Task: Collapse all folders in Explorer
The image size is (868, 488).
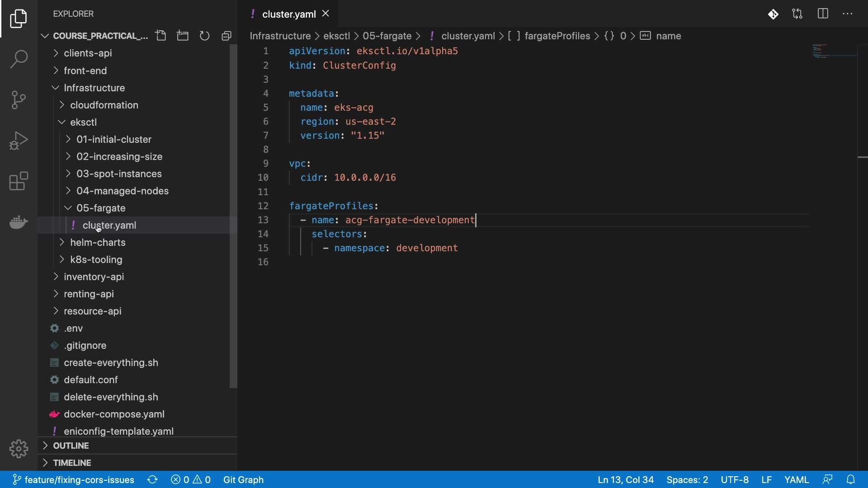Action: [x=226, y=36]
